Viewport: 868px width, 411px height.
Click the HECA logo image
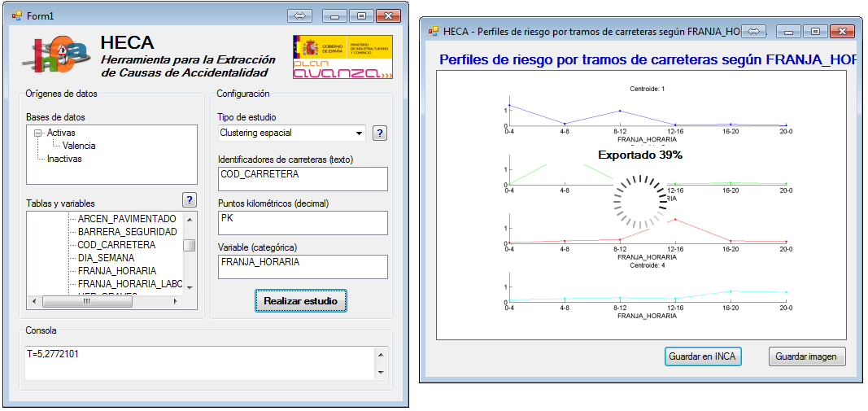click(x=58, y=55)
